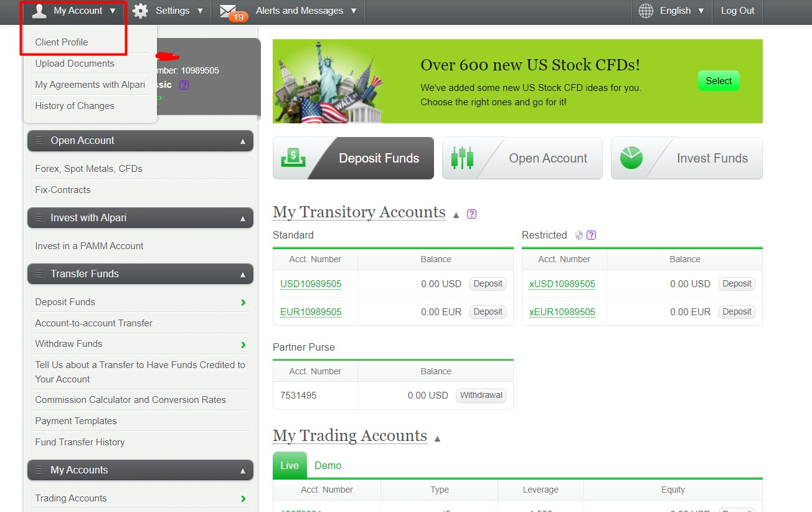Click the green arrow beside Withdraw Funds
812x512 pixels.
(x=243, y=344)
